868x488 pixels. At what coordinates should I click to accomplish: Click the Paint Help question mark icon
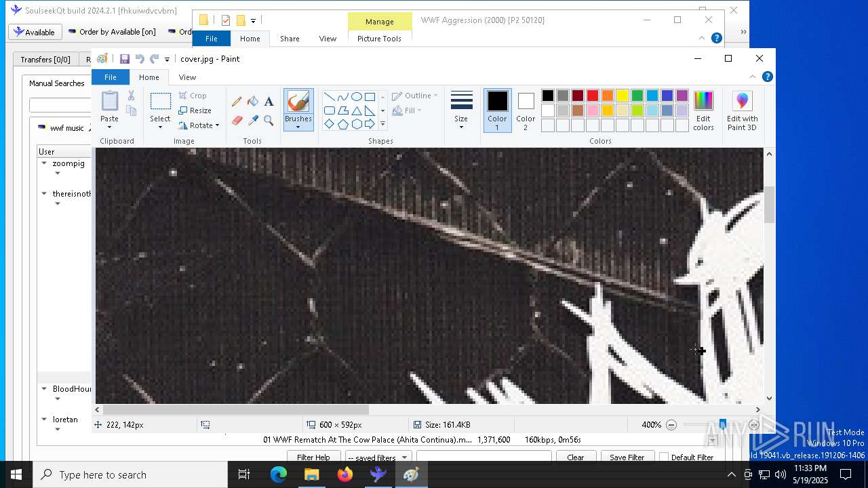(x=767, y=77)
